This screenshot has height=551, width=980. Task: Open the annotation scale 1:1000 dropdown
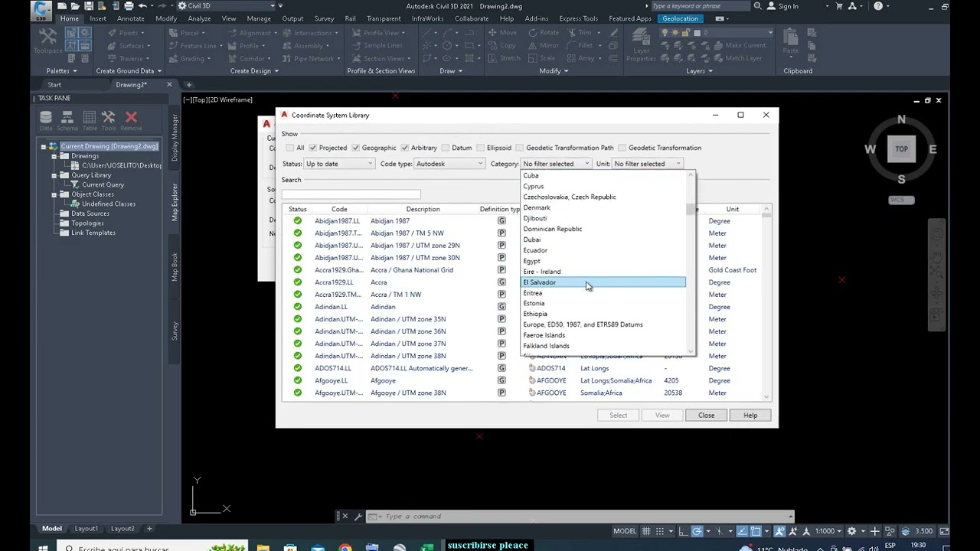click(829, 531)
